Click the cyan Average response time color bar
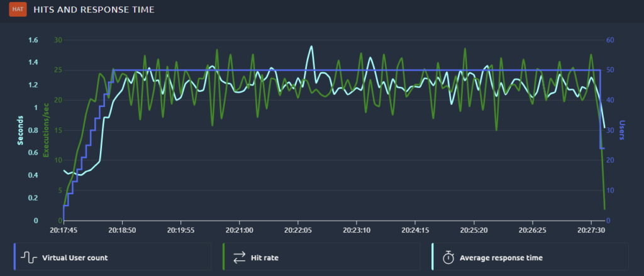This screenshot has width=644, height=276. click(x=433, y=257)
